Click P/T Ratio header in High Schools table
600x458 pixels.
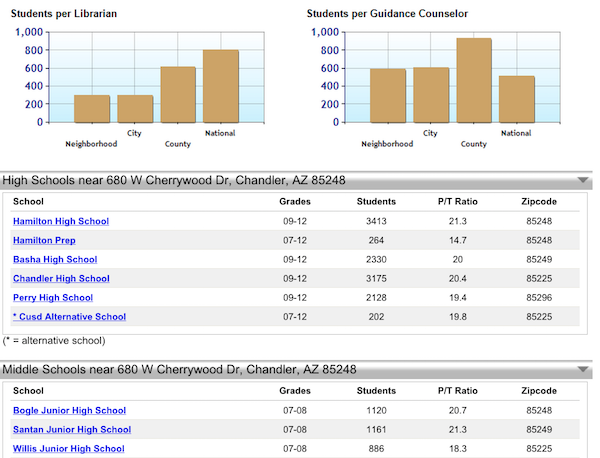point(458,202)
